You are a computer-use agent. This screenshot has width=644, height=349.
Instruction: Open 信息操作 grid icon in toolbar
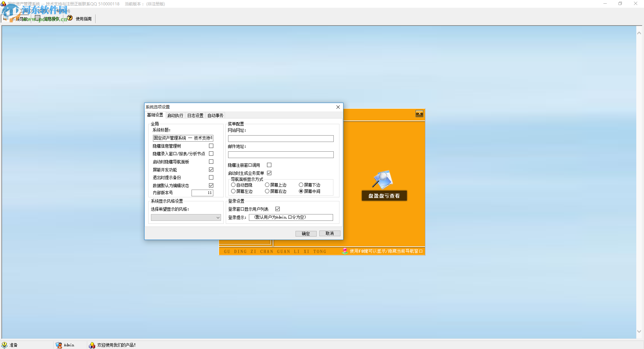pos(38,18)
